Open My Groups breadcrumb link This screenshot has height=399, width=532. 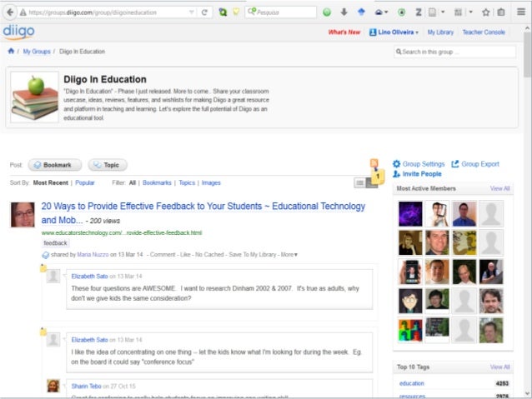37,52
